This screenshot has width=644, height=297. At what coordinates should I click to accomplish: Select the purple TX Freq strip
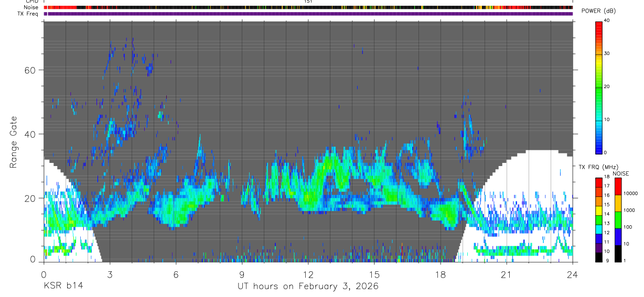[308, 14]
